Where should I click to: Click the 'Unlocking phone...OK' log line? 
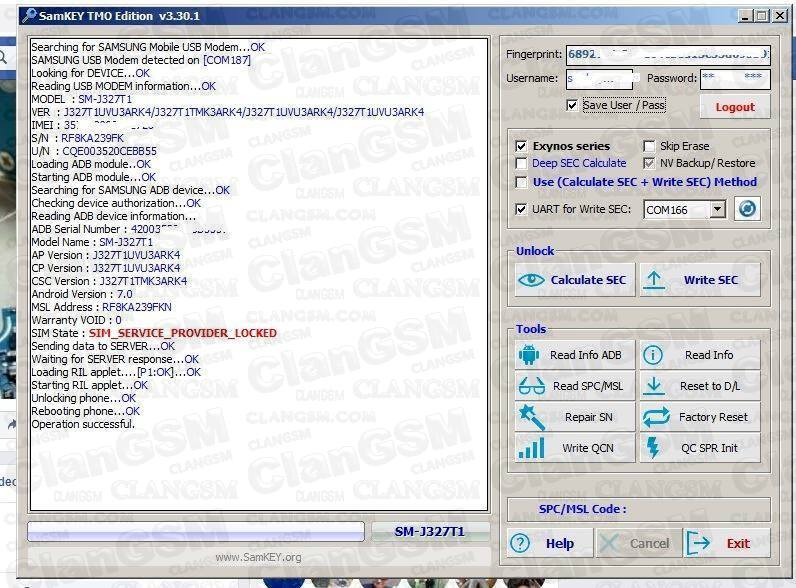(x=83, y=398)
